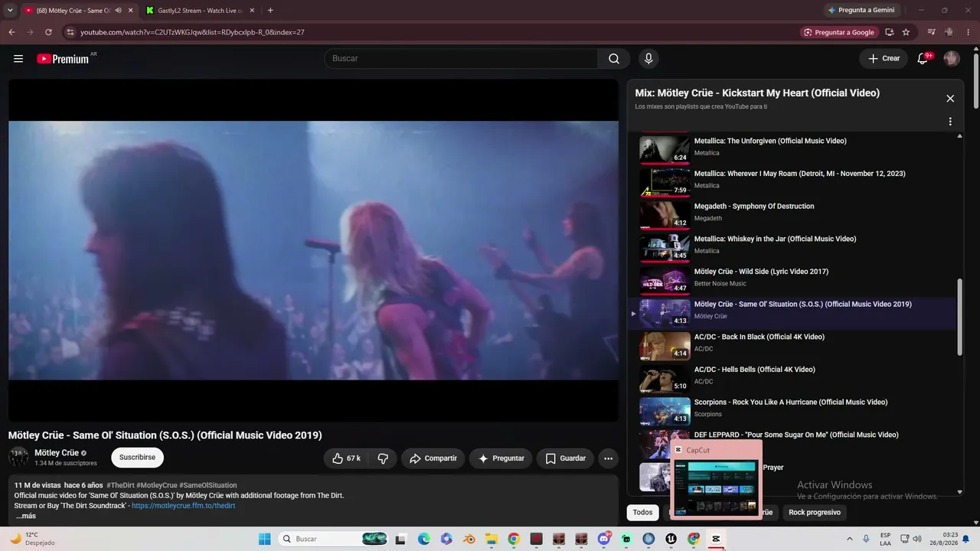Open a new browser tab
The image size is (980, 551).
(270, 11)
